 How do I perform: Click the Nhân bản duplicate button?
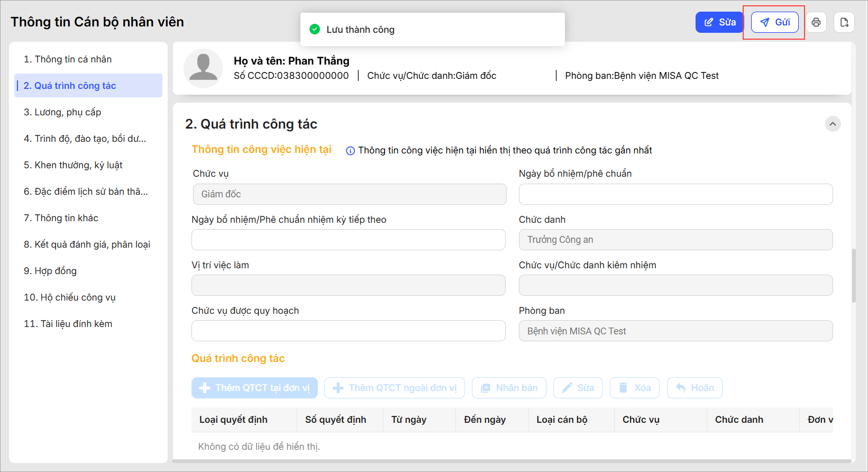[x=509, y=388]
